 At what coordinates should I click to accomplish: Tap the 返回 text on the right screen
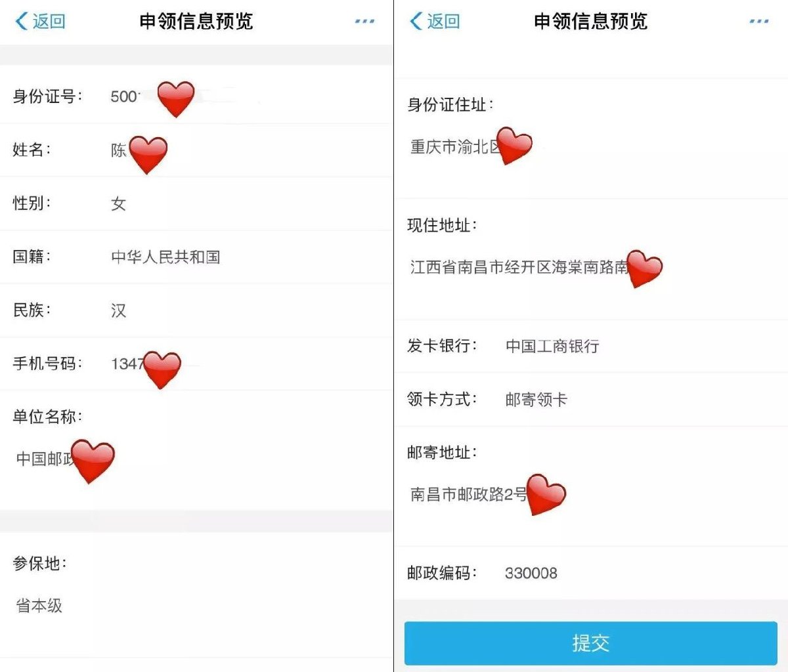443,22
